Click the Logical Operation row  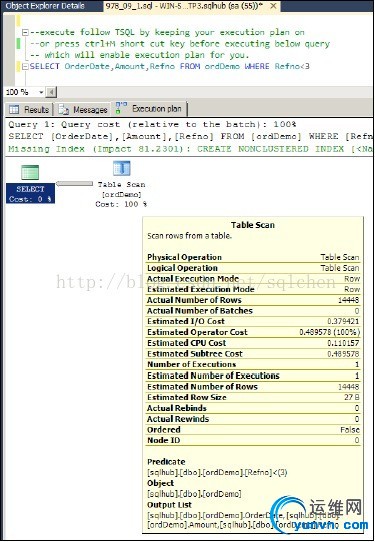click(x=253, y=268)
